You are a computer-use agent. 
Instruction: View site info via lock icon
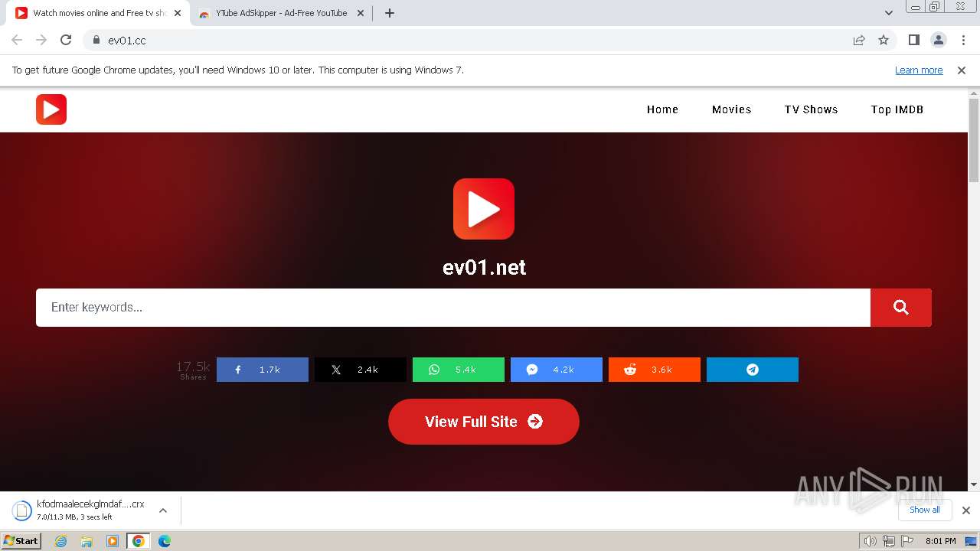(96, 40)
